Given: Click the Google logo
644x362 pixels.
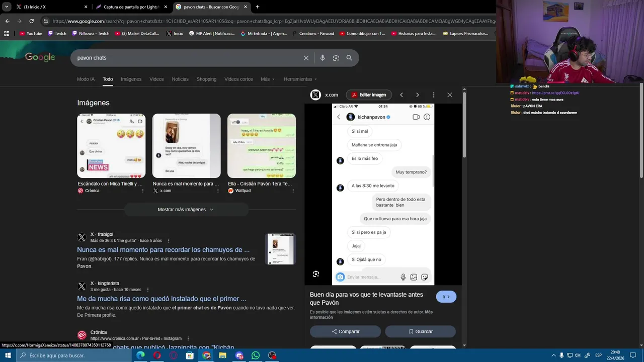Looking at the screenshot, I should pos(40,57).
